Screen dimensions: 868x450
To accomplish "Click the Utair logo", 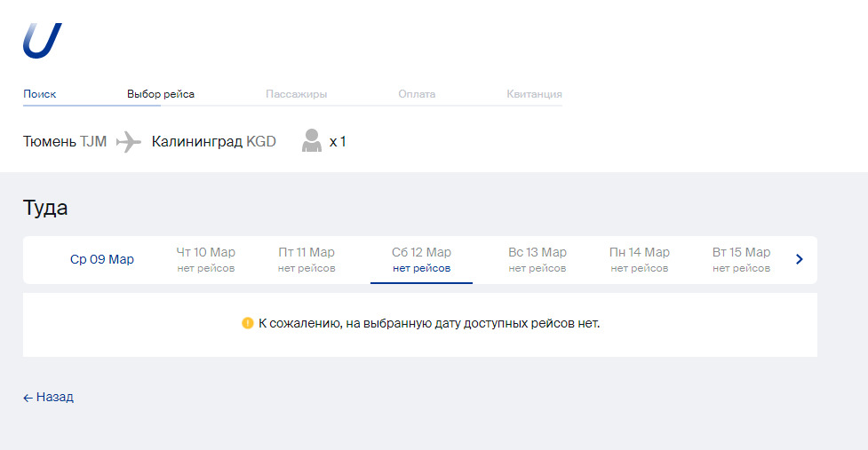I will point(42,41).
